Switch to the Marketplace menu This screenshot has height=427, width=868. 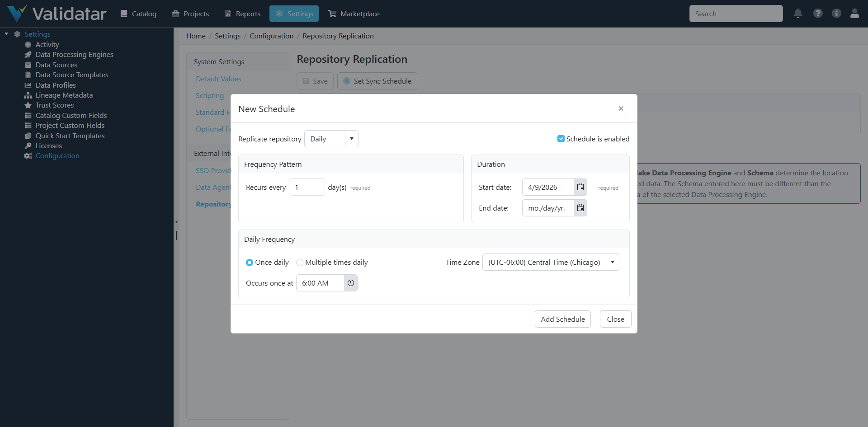click(x=354, y=14)
